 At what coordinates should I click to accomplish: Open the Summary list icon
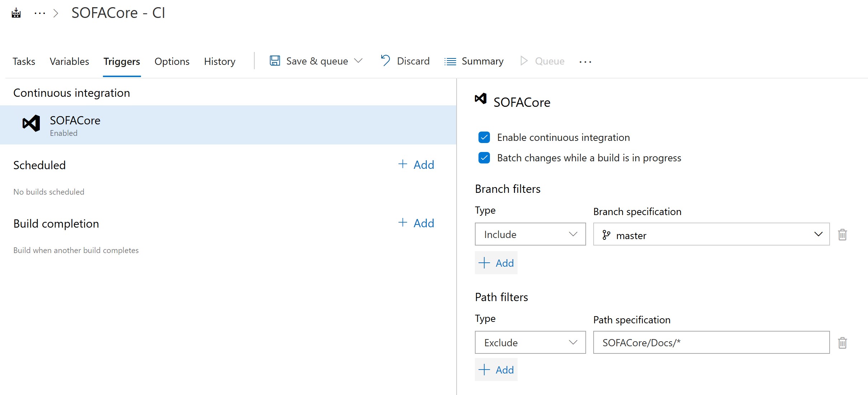[x=450, y=62]
